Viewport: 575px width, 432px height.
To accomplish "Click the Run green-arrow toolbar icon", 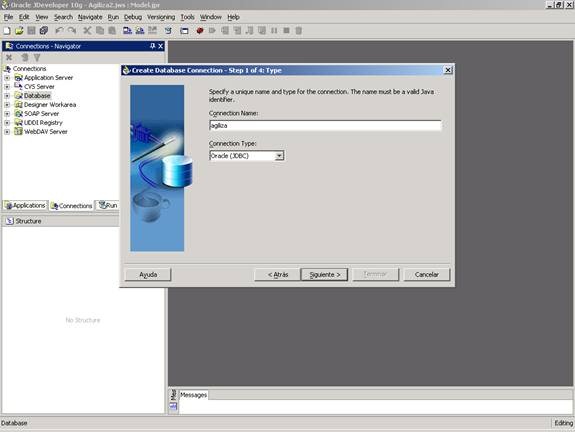I will [168, 30].
